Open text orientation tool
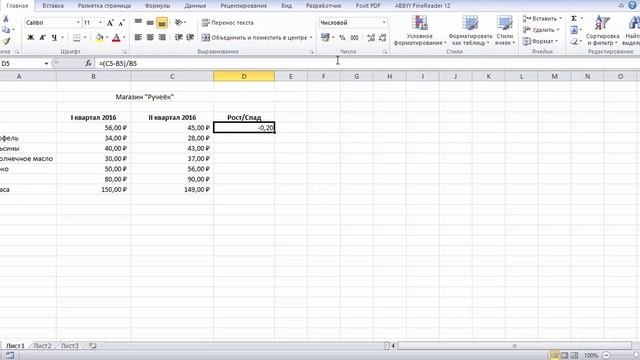The width and height of the screenshot is (640, 360). pos(179,22)
